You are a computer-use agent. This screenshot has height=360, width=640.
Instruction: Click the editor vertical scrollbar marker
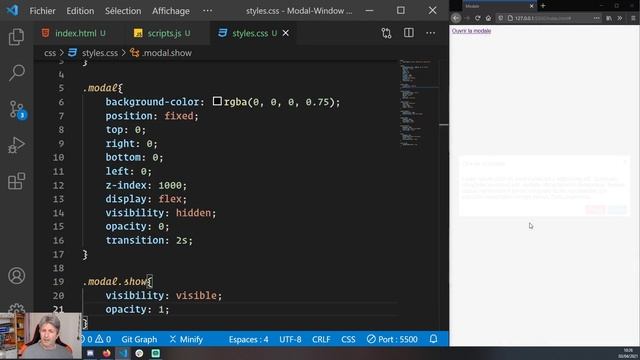(x=444, y=125)
